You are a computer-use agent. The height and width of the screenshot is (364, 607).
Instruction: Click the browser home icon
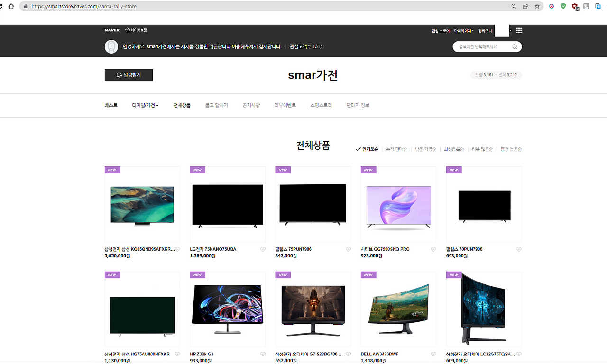pos(11,7)
